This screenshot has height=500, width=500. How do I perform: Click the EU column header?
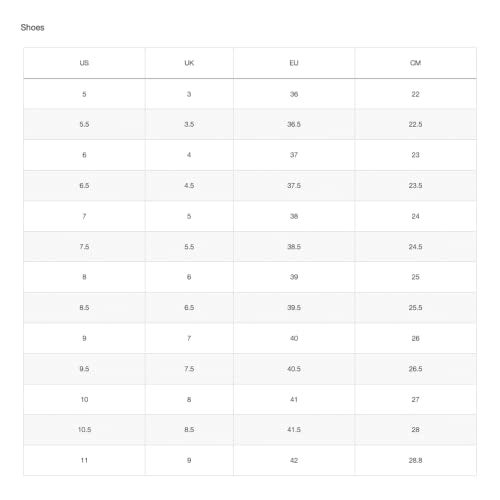[x=294, y=63]
